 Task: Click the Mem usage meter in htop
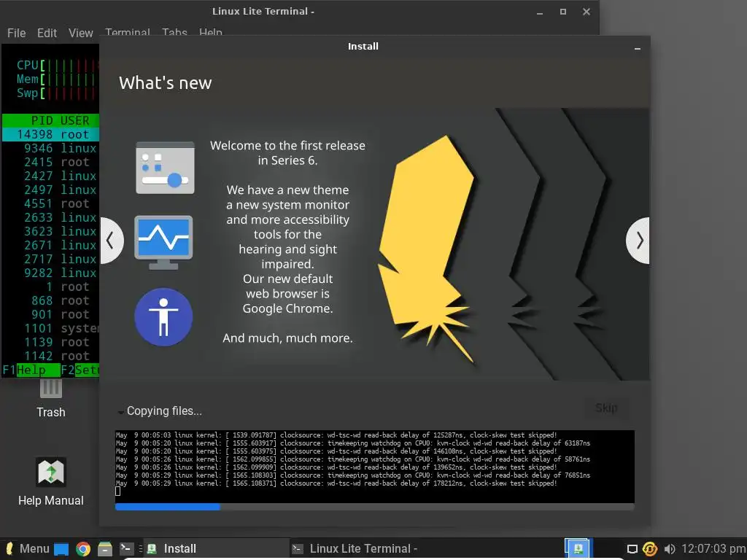click(57, 79)
